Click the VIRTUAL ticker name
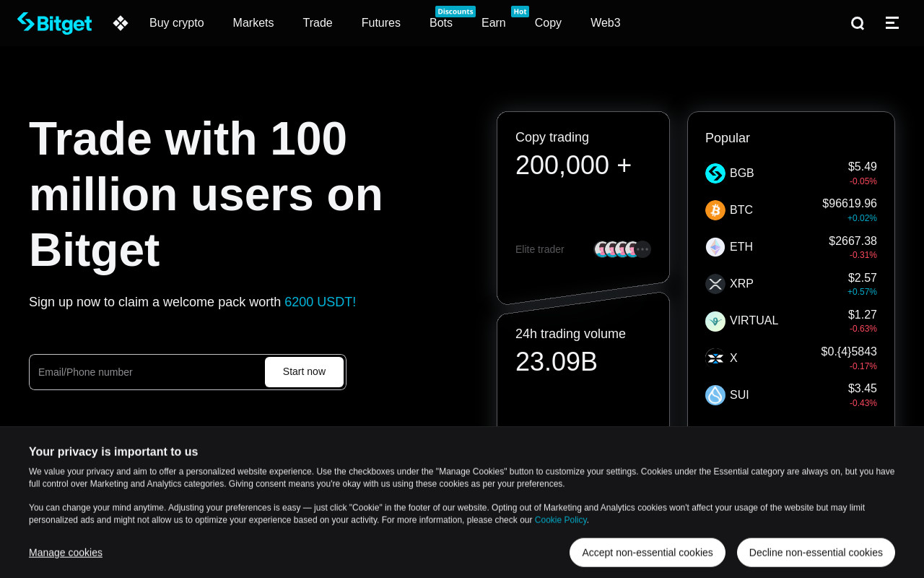The height and width of the screenshot is (578, 924). pos(754,321)
